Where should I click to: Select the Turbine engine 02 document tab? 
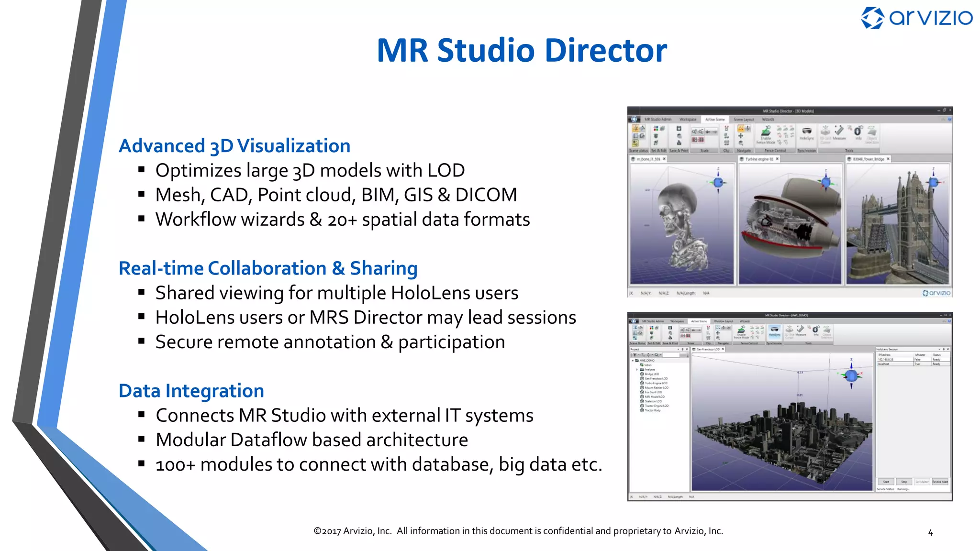(x=759, y=159)
